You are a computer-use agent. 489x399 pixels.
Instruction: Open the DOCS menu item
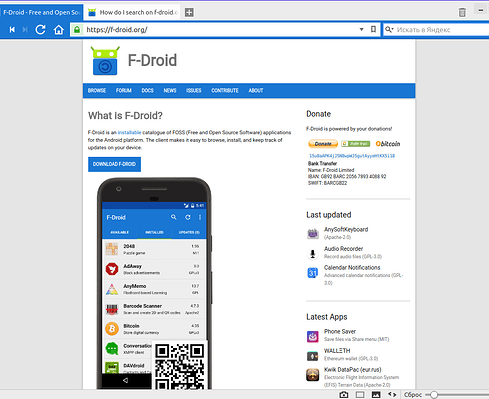tap(147, 91)
